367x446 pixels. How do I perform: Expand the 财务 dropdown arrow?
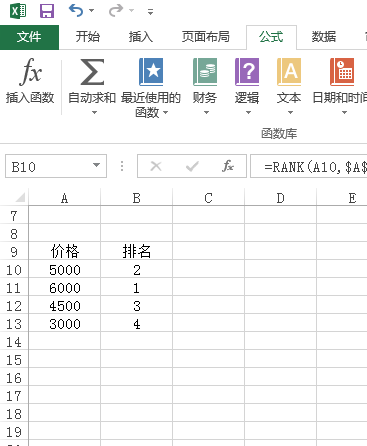[x=206, y=113]
